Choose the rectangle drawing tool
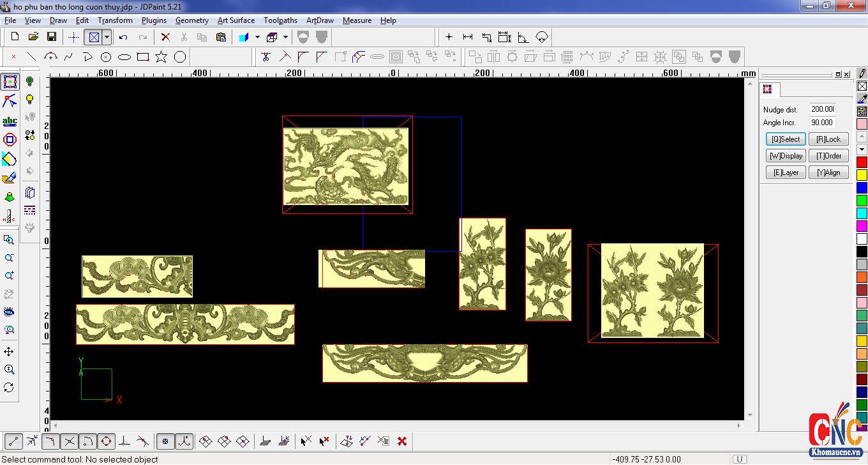 pos(143,57)
